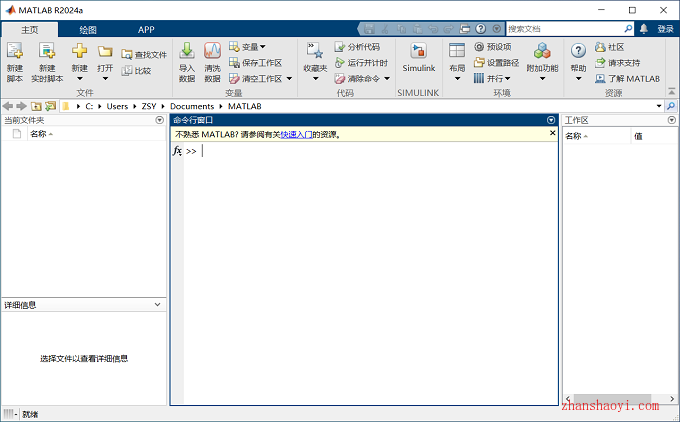Expand the Variable (变量) dropdown
Screen dimensions: 680x422
(x=263, y=47)
